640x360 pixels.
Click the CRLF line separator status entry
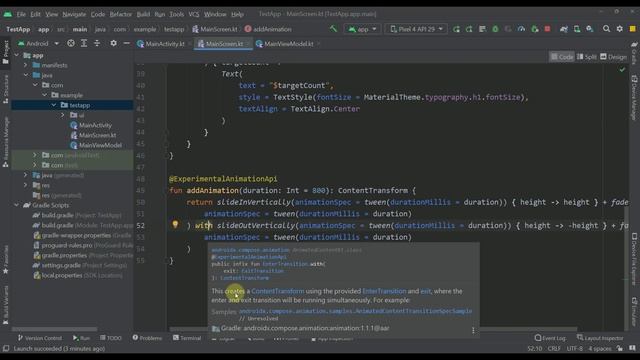554,349
